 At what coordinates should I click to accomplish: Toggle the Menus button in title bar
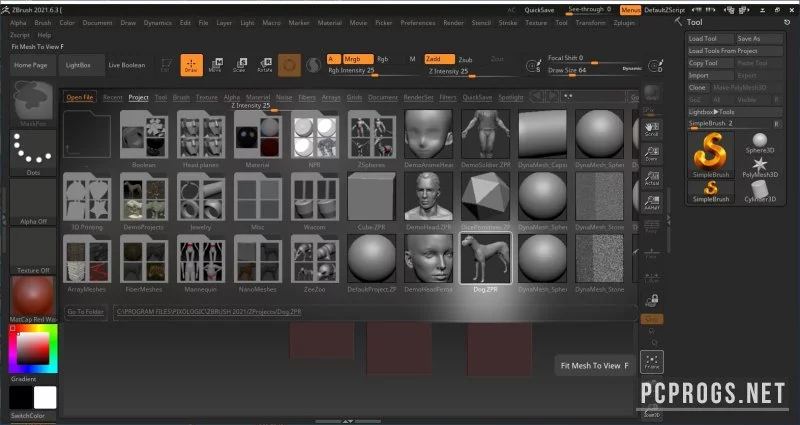[631, 10]
